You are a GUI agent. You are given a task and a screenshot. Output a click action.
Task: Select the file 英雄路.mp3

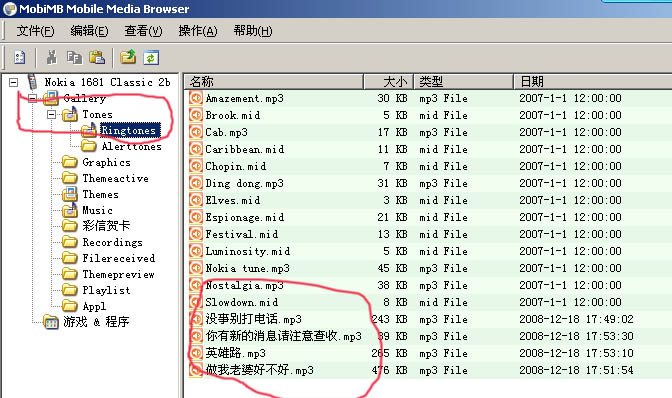pos(236,353)
